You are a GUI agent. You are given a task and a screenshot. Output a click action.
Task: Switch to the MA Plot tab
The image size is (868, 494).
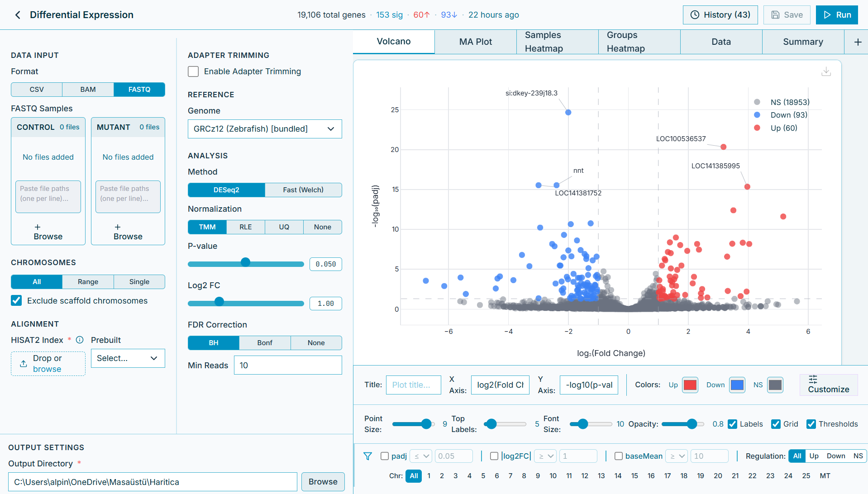click(475, 42)
